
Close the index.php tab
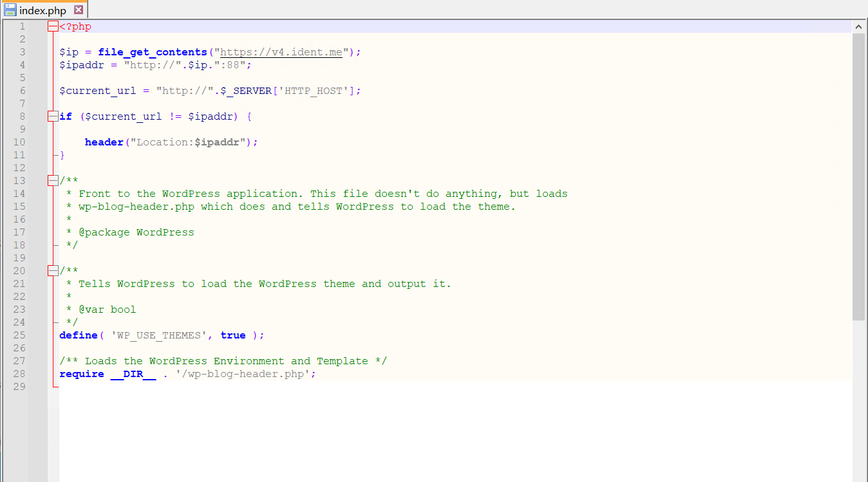click(x=79, y=10)
